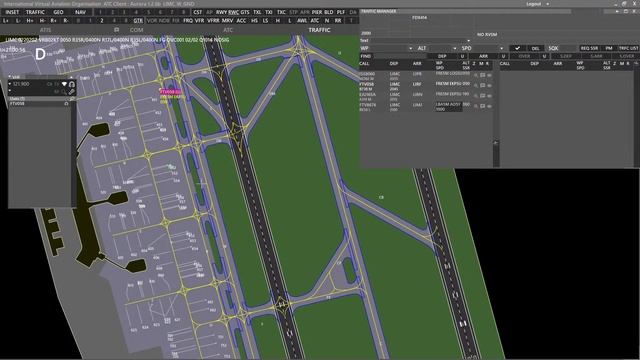This screenshot has height=360, width=640.
Task: Toggle the VFR points display
Action: (x=199, y=20)
